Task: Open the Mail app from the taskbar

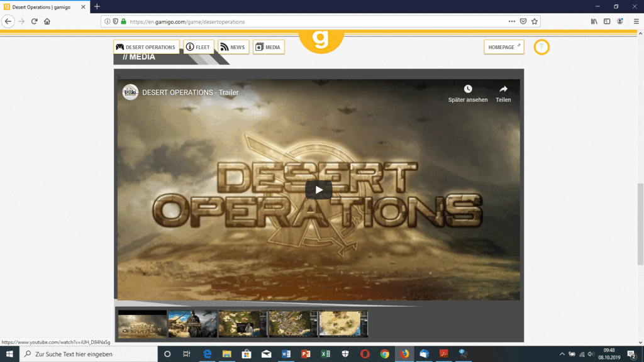Action: point(266,354)
